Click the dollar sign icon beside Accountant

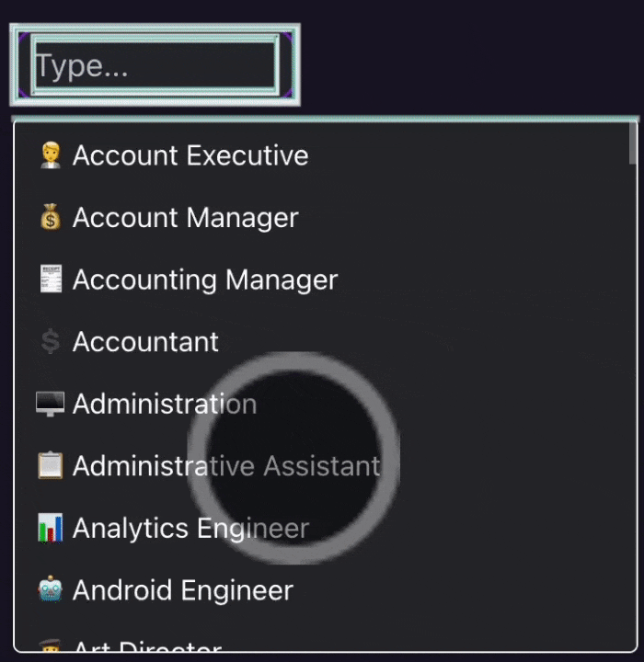51,342
